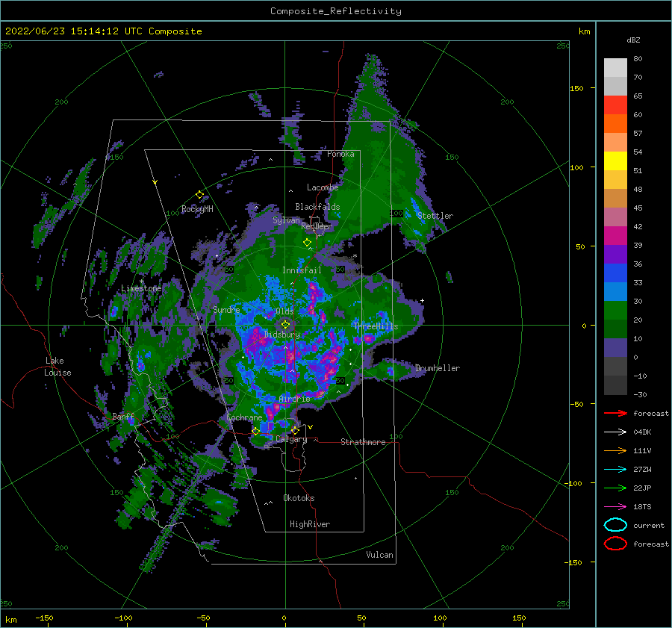The width and height of the screenshot is (672, 628).
Task: Click the Drumheller label
Action: (x=438, y=368)
